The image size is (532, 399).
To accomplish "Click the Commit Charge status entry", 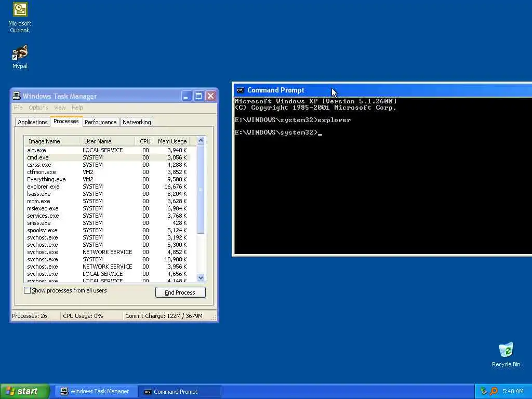I will pos(167,316).
